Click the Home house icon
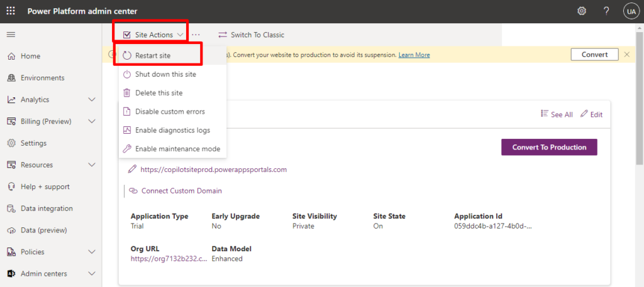Screen dimensions: 644x287 (11, 56)
